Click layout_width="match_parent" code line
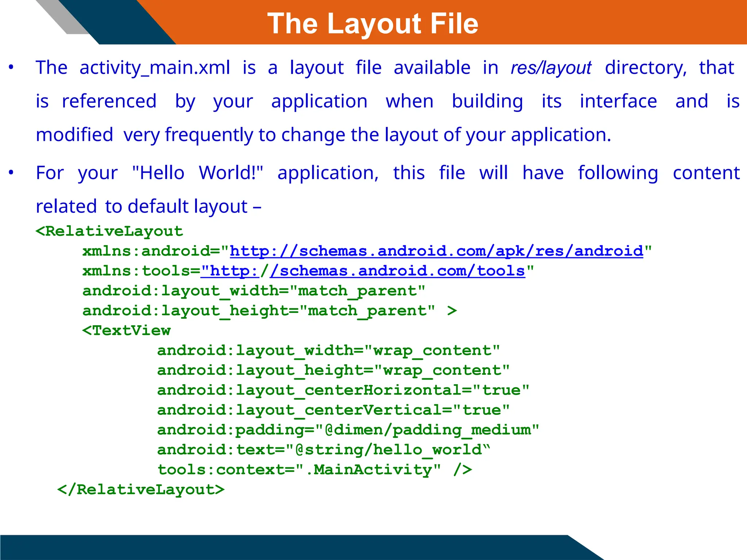Viewport: 747px width, 560px height. [254, 291]
